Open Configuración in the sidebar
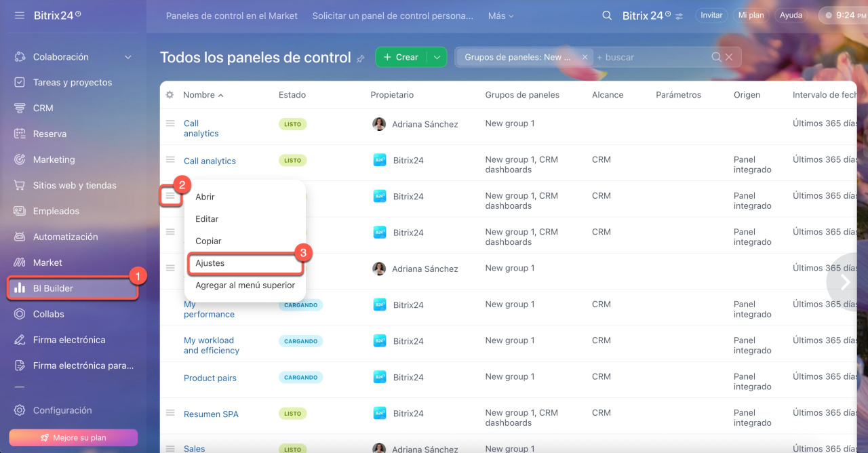 (62, 410)
